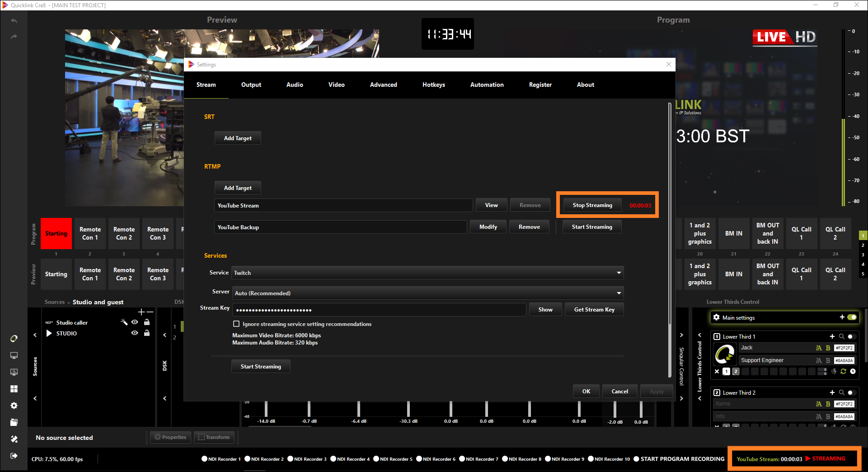868x472 pixels.
Task: Click the search icon in Lower Third 1
Action: point(841,336)
